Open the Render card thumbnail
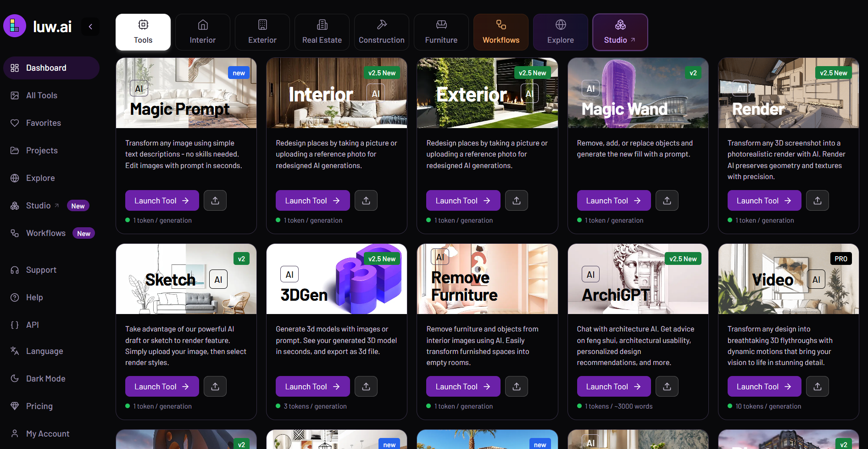868x449 pixels. (x=789, y=93)
